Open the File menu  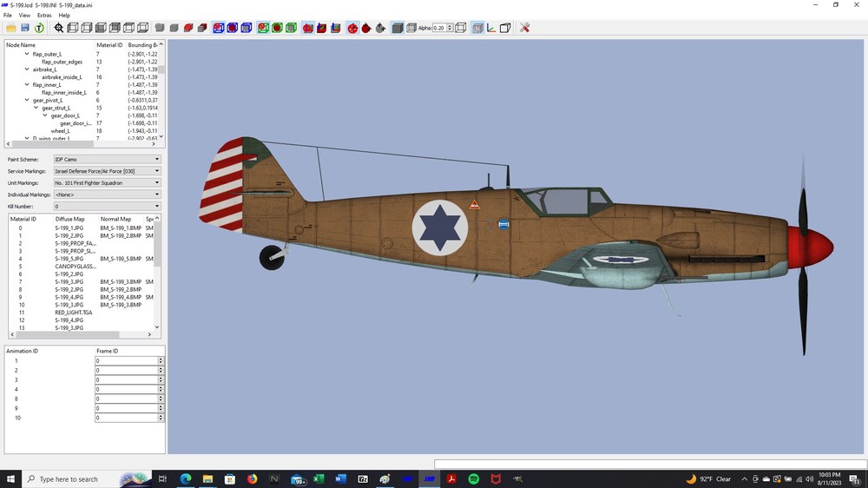pyautogui.click(x=8, y=16)
